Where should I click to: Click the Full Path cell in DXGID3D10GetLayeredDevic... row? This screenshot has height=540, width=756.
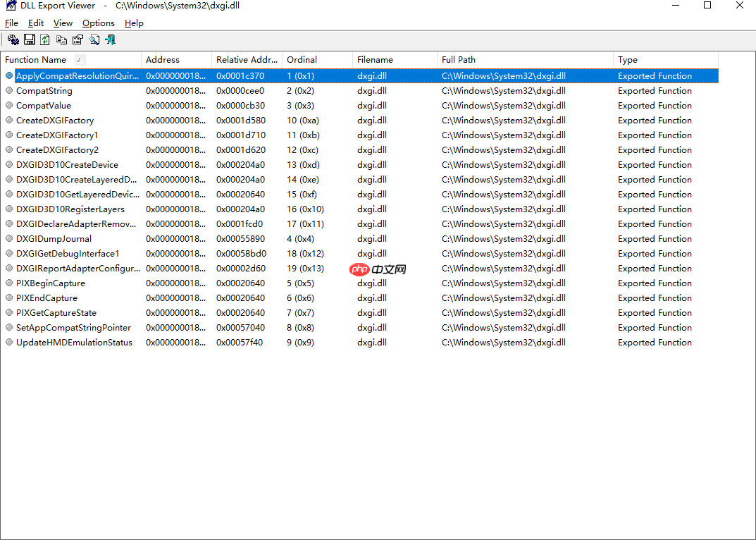coord(503,195)
